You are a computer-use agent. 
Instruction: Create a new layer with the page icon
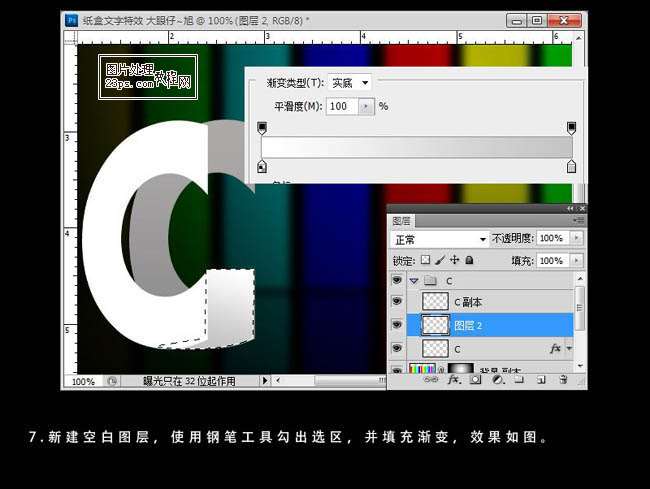tap(541, 379)
